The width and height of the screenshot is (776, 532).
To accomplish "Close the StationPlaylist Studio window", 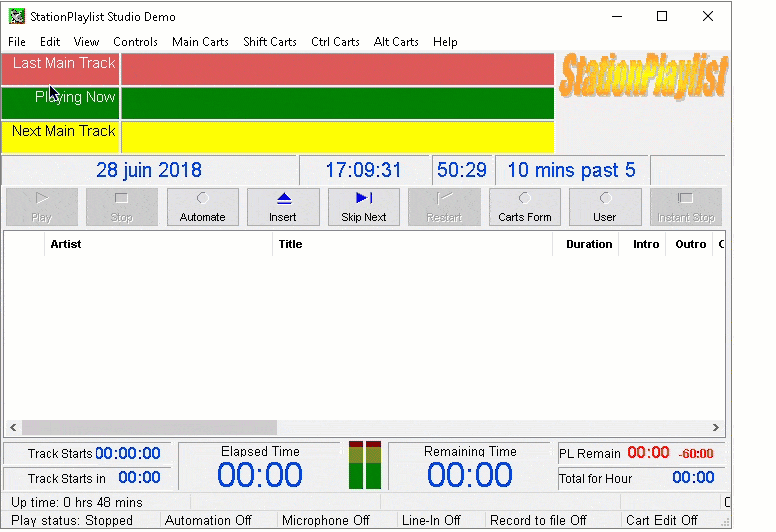I will [x=708, y=16].
